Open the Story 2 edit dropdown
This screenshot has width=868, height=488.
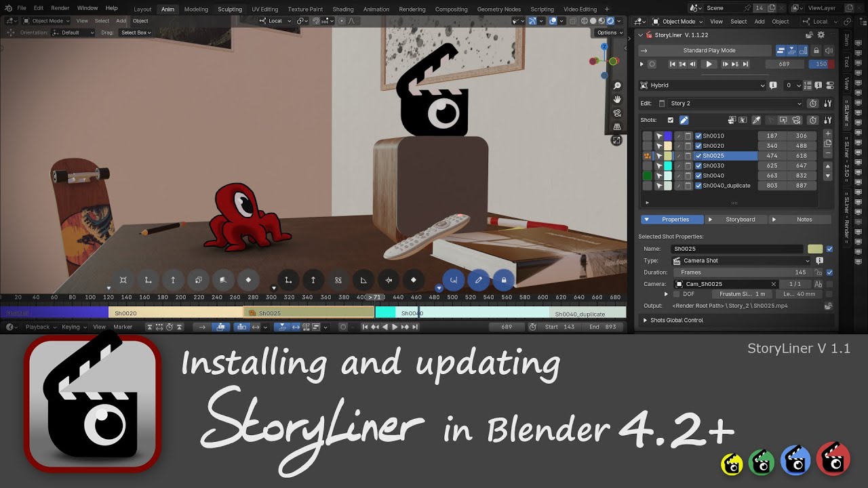pos(734,103)
